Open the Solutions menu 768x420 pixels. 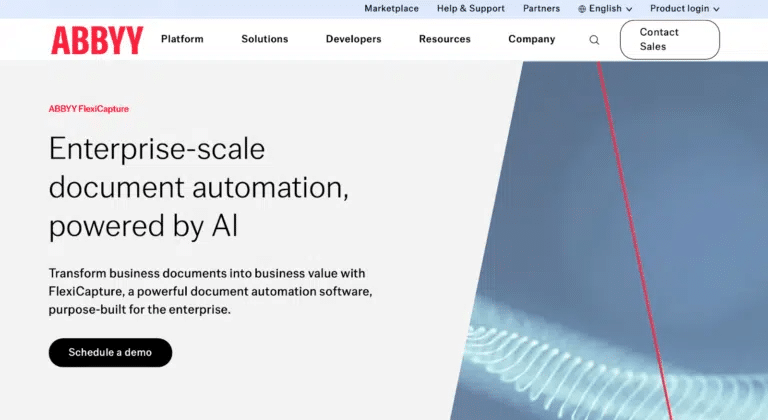click(x=264, y=39)
